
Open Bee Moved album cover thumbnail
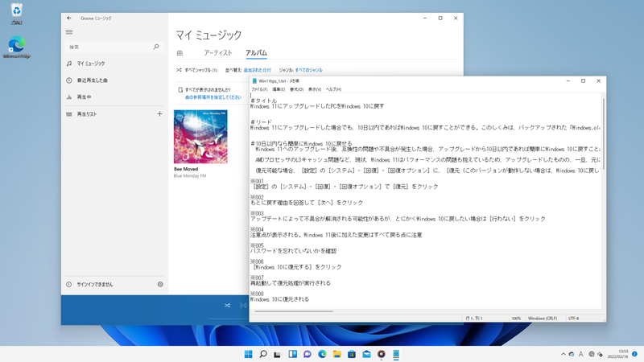pyautogui.click(x=200, y=137)
